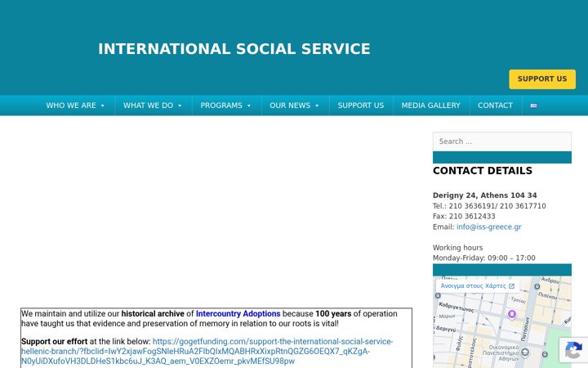The width and height of the screenshot is (588, 368).
Task: Click the 'Fax: 210 3612433' text
Action: 464,216
